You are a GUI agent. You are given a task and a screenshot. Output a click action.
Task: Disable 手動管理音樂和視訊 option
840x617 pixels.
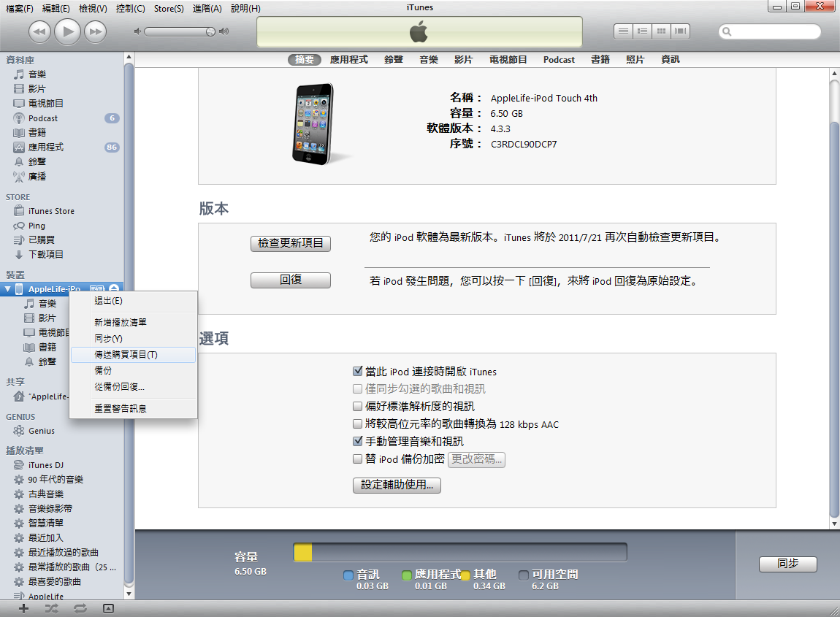click(x=357, y=441)
